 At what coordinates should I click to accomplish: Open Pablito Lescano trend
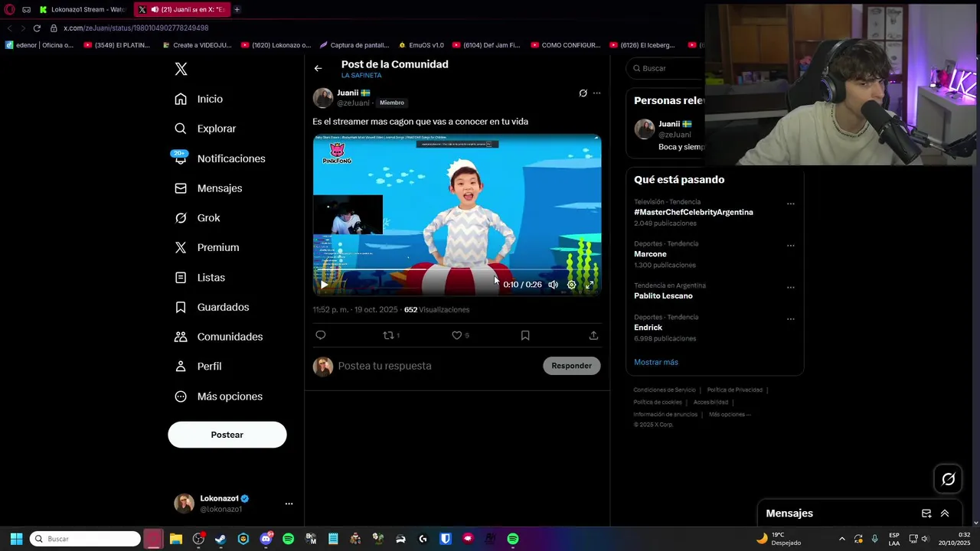[663, 295]
